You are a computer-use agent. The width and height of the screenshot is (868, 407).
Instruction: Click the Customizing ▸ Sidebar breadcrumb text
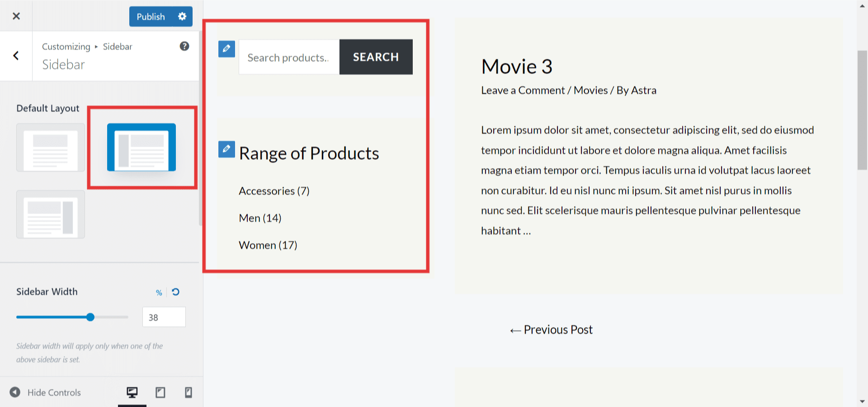pyautogui.click(x=87, y=47)
